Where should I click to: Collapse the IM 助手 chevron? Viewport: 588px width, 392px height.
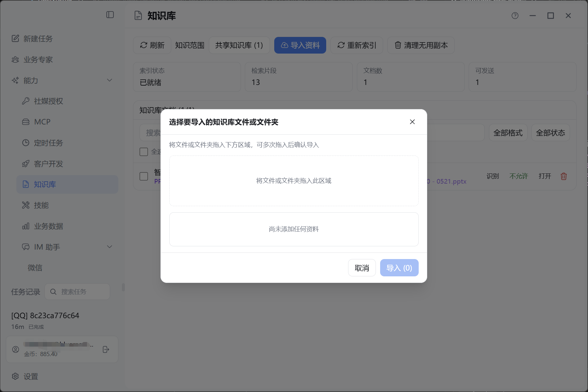(110, 247)
